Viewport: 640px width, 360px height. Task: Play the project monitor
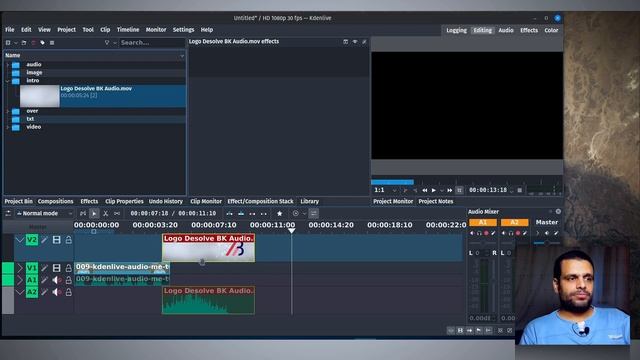point(434,190)
